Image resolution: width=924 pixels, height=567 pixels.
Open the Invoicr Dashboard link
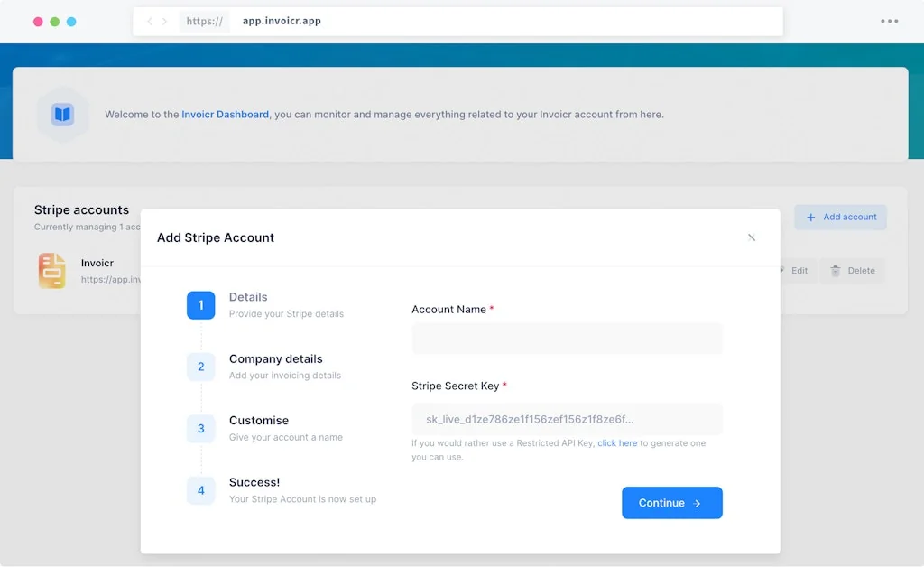tap(225, 115)
